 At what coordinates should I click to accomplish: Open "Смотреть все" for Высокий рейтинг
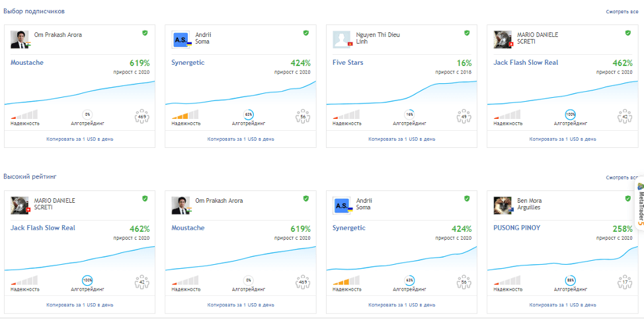click(x=622, y=178)
